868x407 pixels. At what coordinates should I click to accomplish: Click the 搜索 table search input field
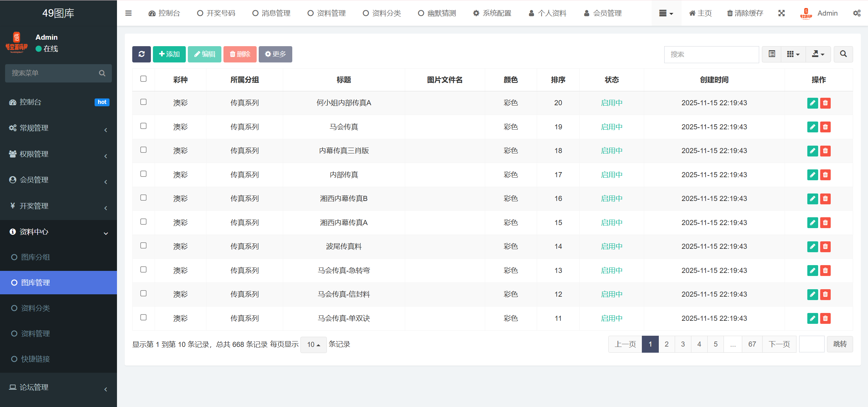click(x=711, y=54)
